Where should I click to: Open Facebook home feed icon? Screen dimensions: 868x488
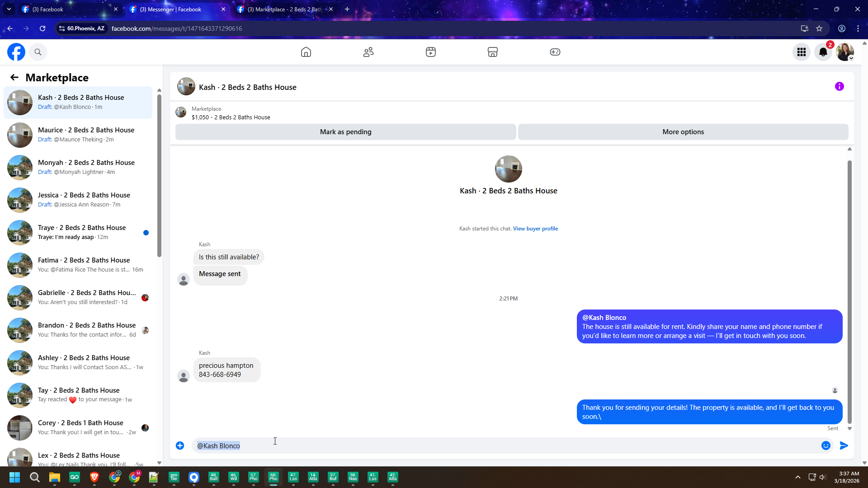[x=306, y=52]
